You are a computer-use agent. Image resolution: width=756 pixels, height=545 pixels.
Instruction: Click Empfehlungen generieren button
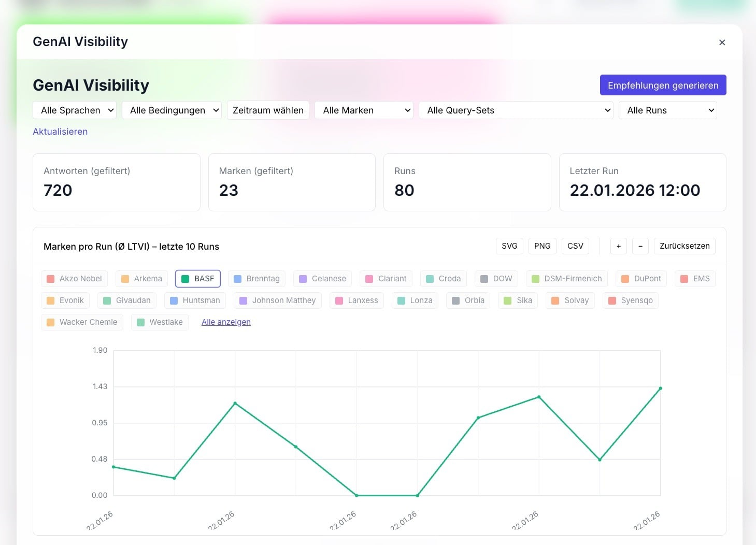(x=663, y=85)
